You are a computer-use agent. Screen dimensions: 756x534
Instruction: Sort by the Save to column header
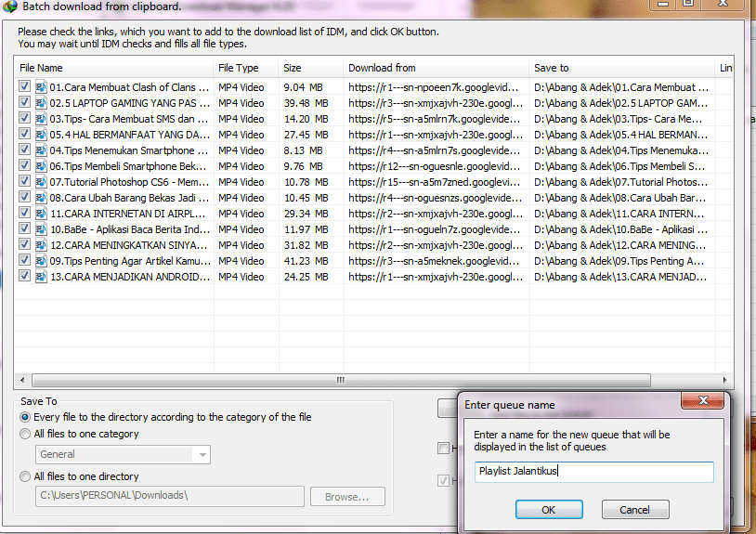(x=621, y=68)
